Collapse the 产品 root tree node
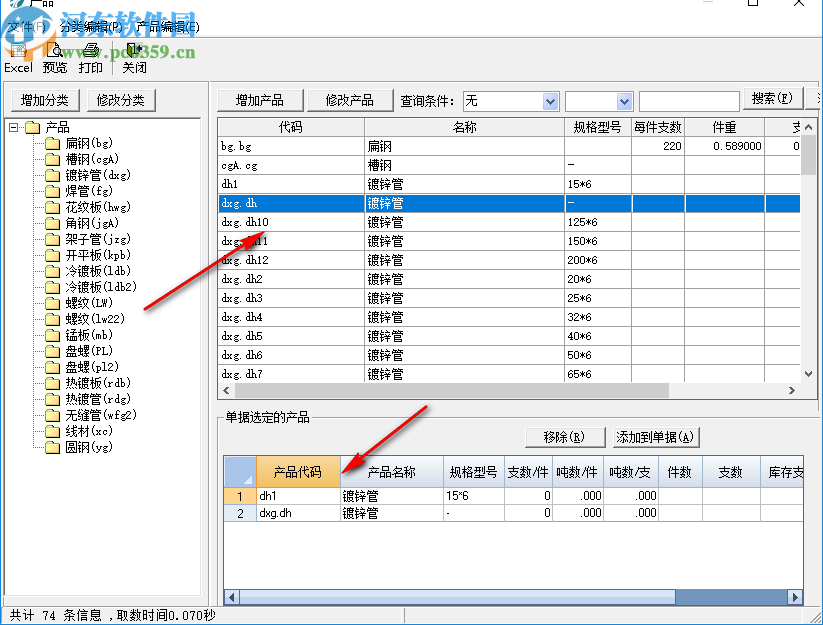This screenshot has height=625, width=823. [12, 127]
